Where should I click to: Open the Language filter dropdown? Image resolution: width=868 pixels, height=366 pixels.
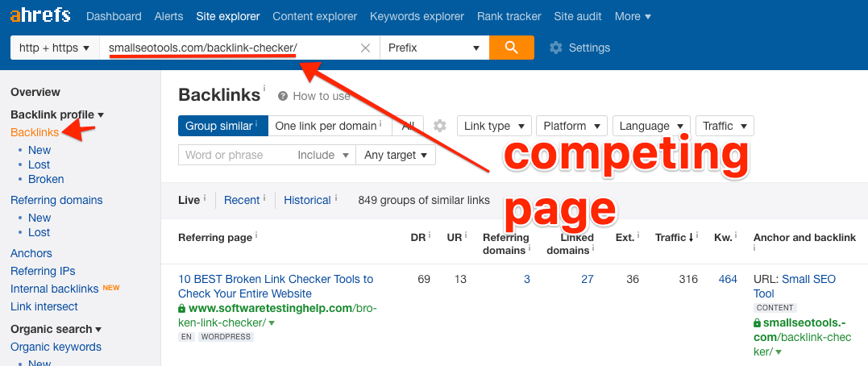click(x=651, y=127)
